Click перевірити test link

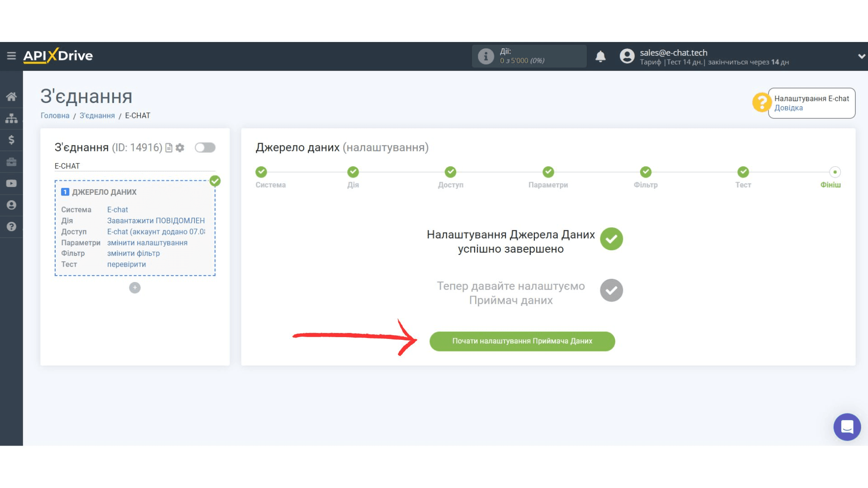(127, 264)
